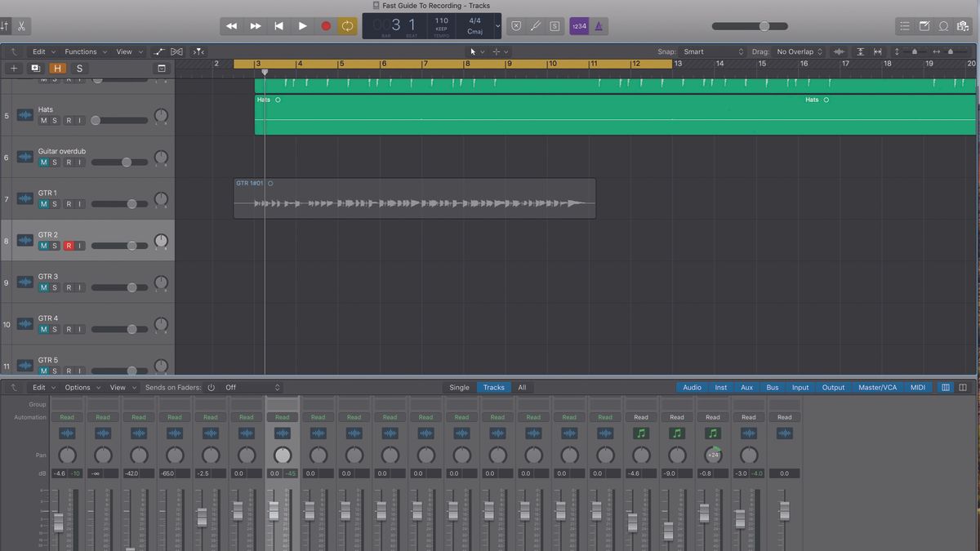Image resolution: width=980 pixels, height=551 pixels.
Task: Turn on the 1234 Count-in icon
Action: pyautogui.click(x=580, y=25)
